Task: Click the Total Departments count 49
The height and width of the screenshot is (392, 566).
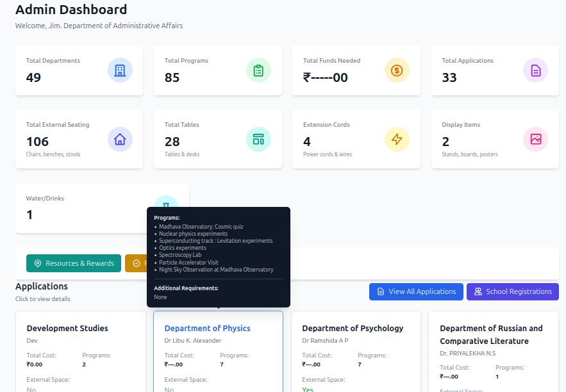Action: (x=33, y=78)
